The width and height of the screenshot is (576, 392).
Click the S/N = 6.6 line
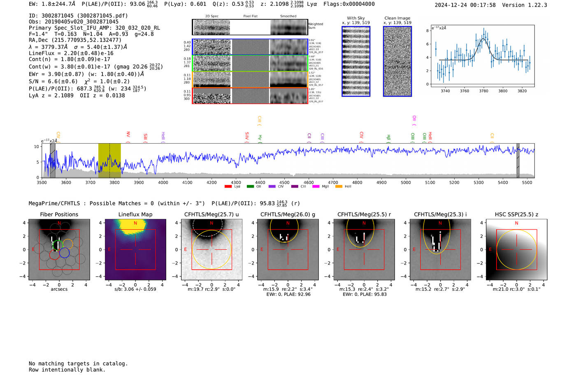[79, 81]
